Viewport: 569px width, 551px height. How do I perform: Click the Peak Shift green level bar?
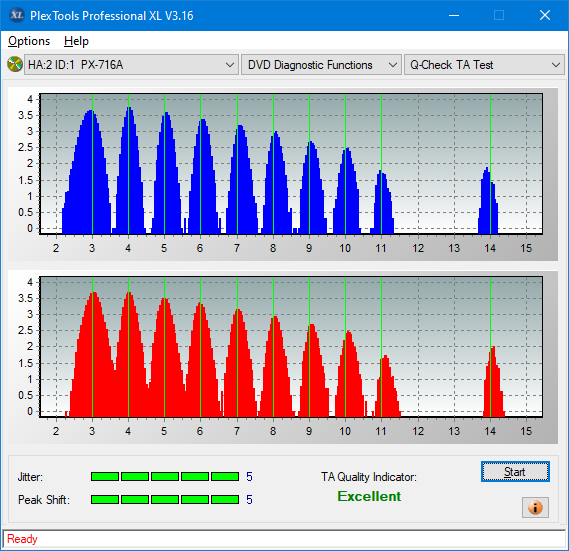(165, 499)
